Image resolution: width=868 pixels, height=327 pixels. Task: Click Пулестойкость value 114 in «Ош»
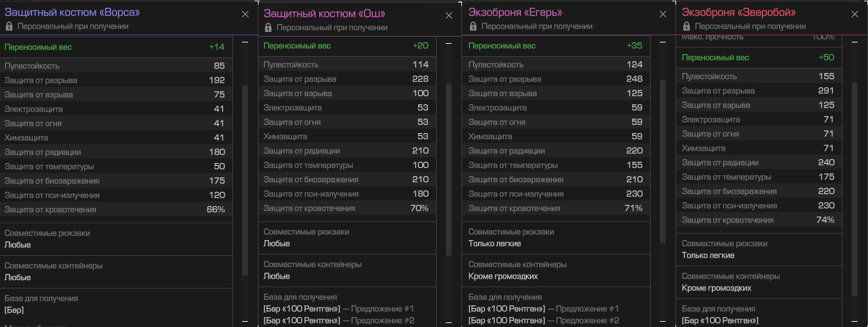[420, 65]
